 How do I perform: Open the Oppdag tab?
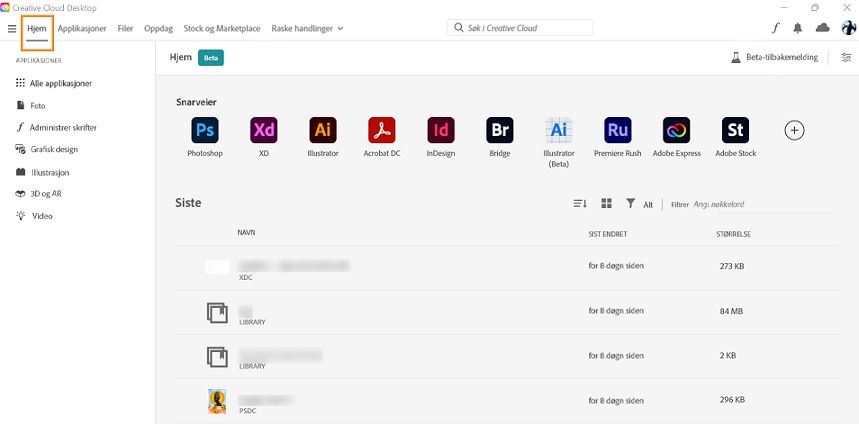tap(158, 28)
